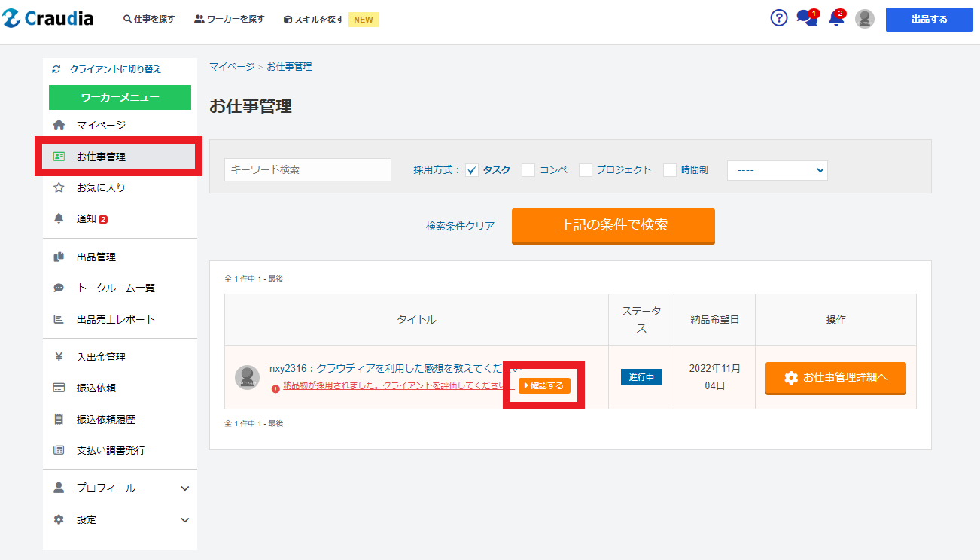Viewport: 980px width, 560px height.
Task: Enable the プロジェクト checkbox
Action: [x=586, y=170]
